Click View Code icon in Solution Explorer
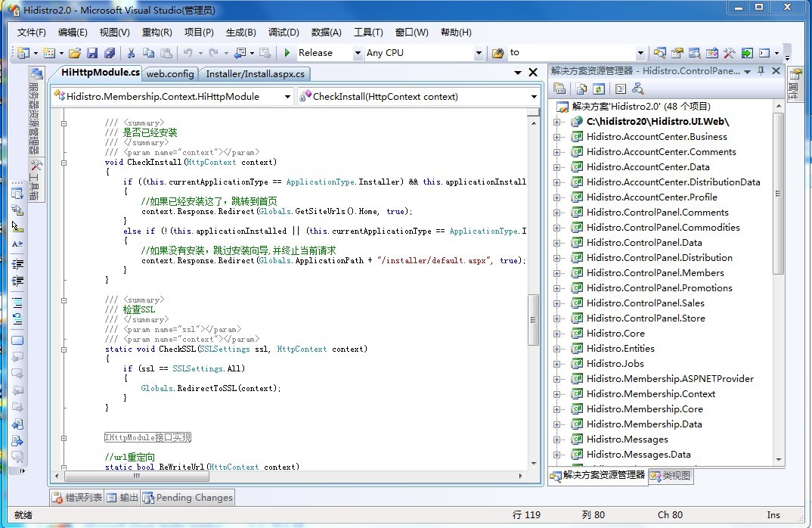This screenshot has width=812, height=528. pos(621,89)
